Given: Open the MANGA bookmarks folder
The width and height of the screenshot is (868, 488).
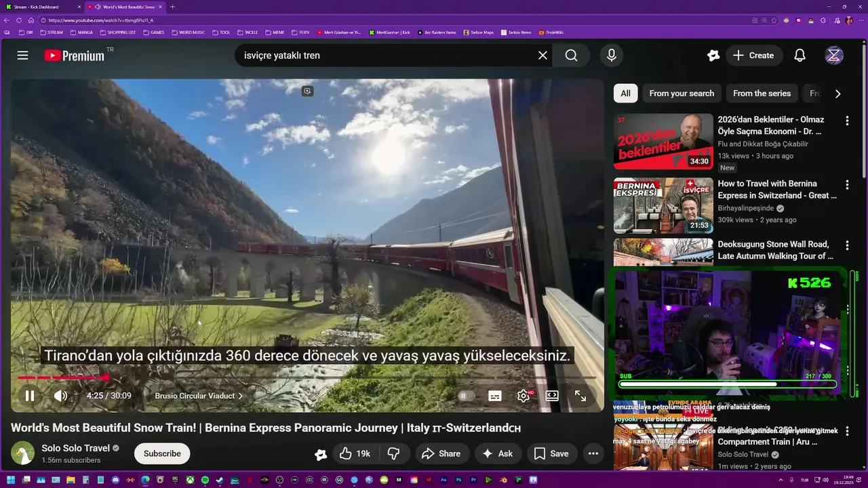Looking at the screenshot, I should coord(81,32).
